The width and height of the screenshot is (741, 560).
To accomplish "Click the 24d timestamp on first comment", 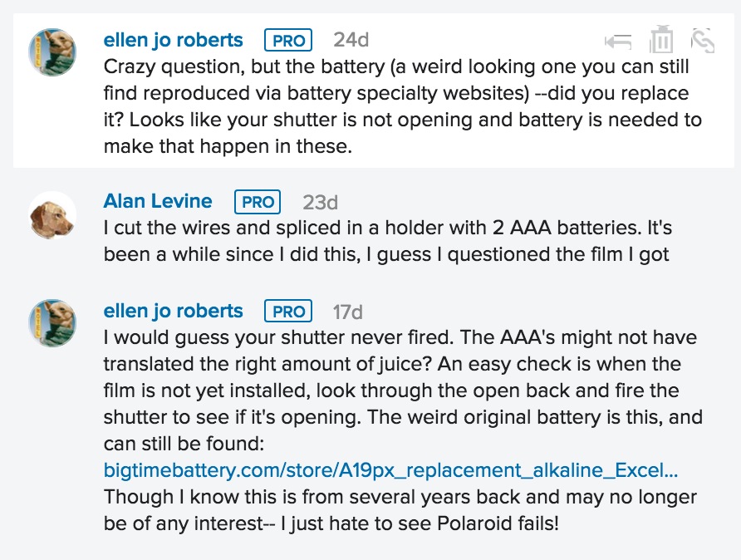I will (x=351, y=40).
